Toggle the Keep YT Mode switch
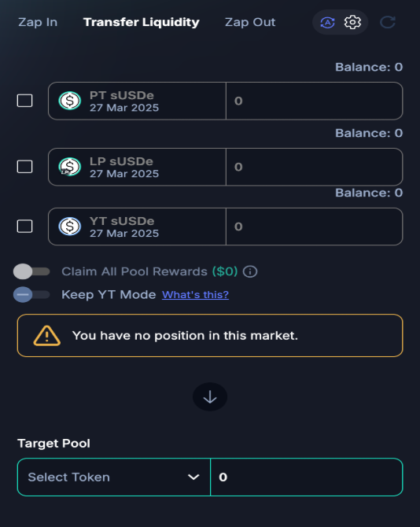 pyautogui.click(x=31, y=295)
